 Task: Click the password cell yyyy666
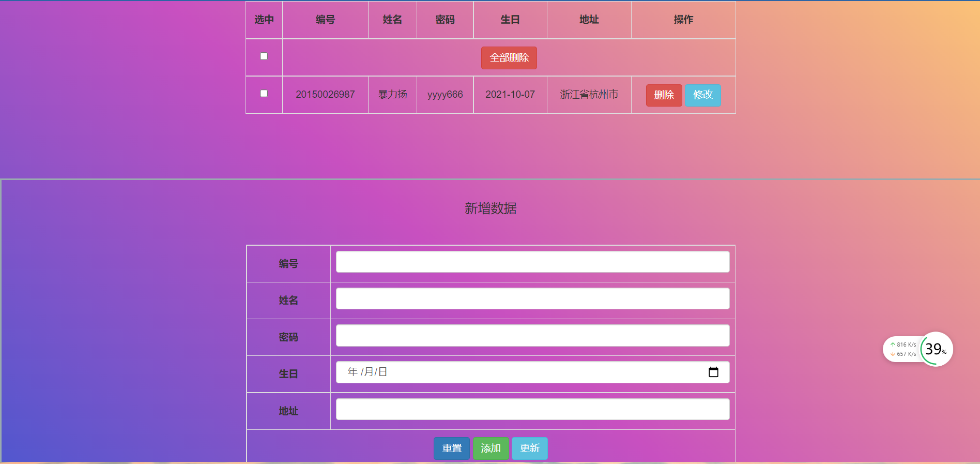(x=445, y=95)
